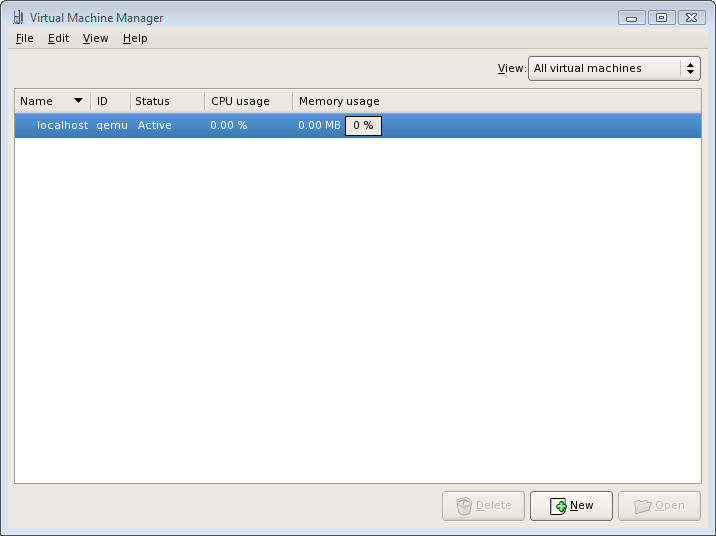Screen dimensions: 716x536
Task: Click the Virtual Machine Manager title bar icon
Action: tap(17, 17)
